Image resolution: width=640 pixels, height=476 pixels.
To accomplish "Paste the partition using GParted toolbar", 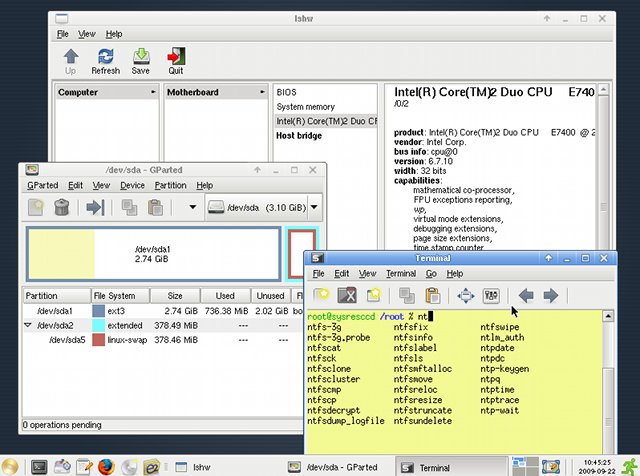I will click(156, 207).
